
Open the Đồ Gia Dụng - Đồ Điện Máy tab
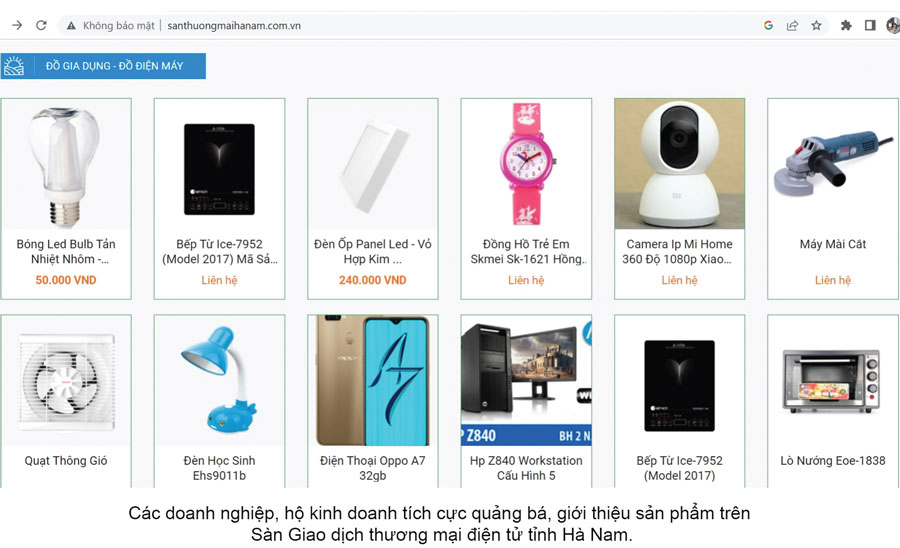point(114,66)
